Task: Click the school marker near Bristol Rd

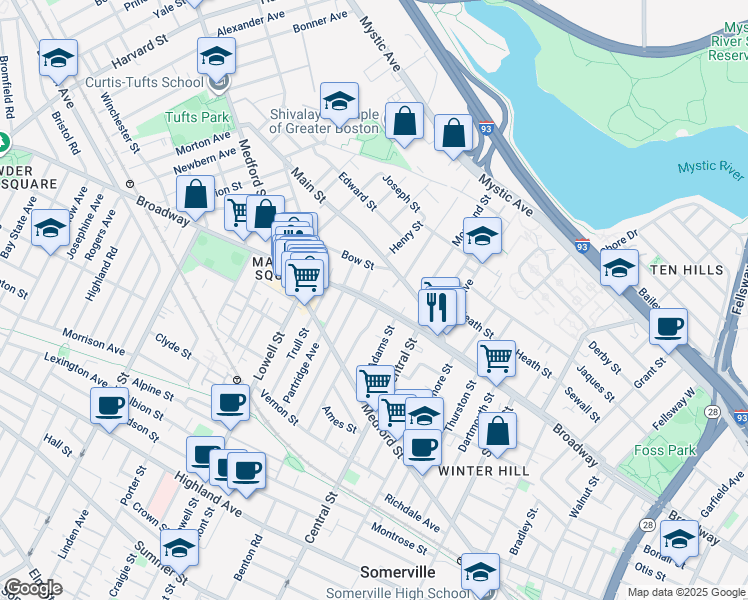Action: coord(58,60)
